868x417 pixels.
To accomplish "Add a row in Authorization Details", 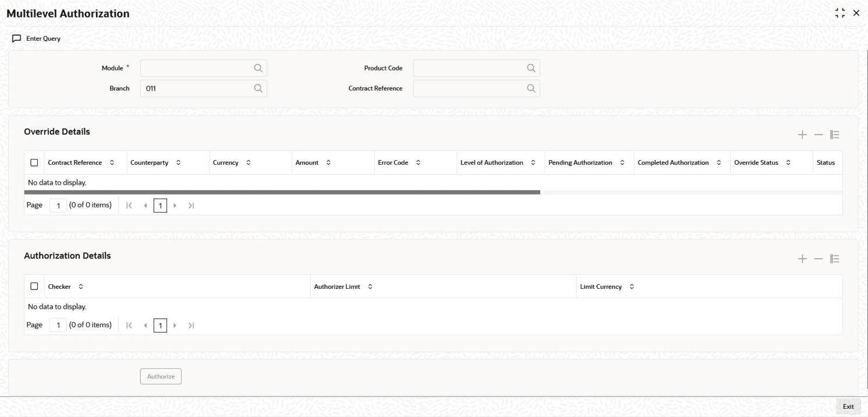I will pos(802,259).
